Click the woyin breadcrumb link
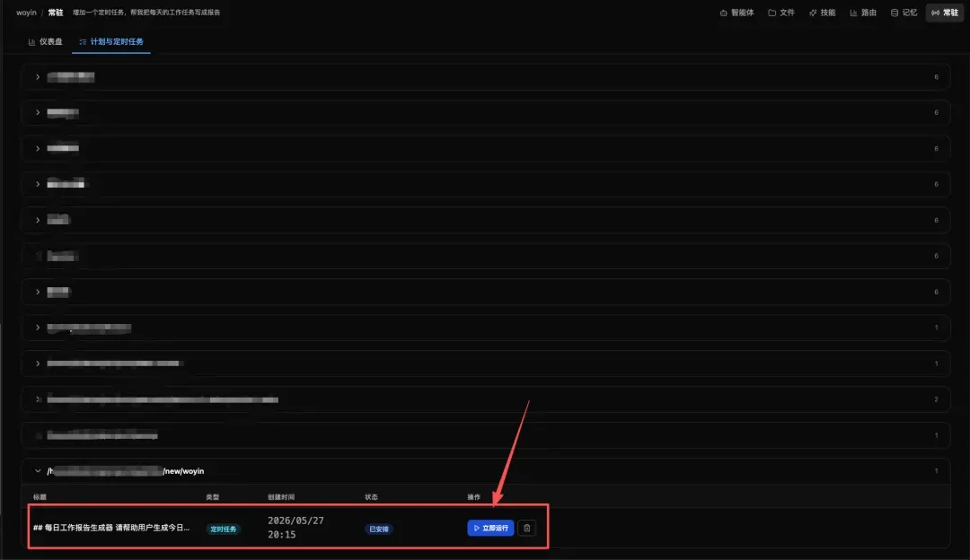Screen dimensions: 970x560 (27, 13)
